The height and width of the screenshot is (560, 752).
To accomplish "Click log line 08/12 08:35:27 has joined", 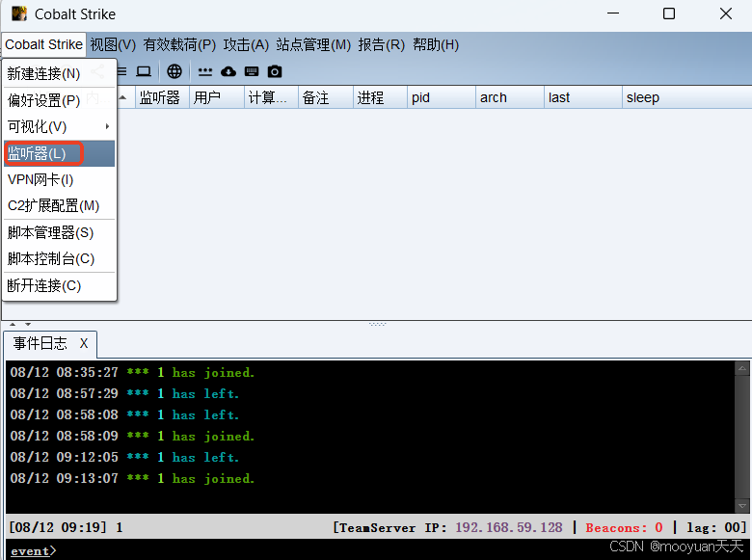I will coord(132,373).
